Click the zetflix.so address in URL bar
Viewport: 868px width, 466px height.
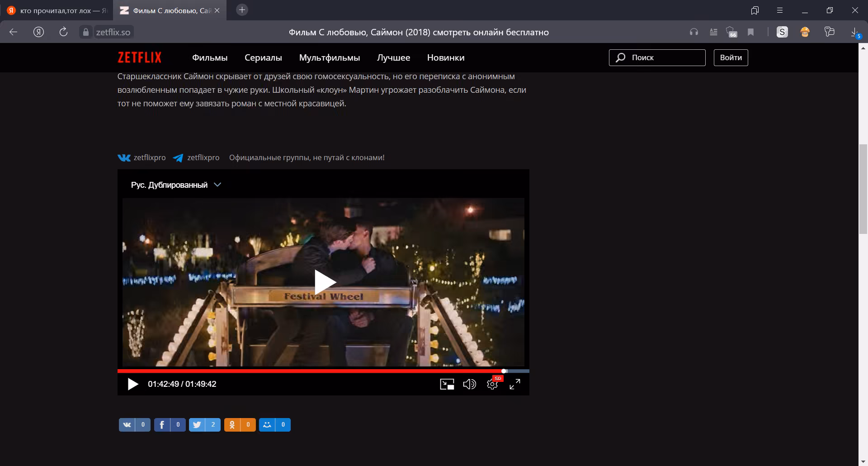[113, 32]
